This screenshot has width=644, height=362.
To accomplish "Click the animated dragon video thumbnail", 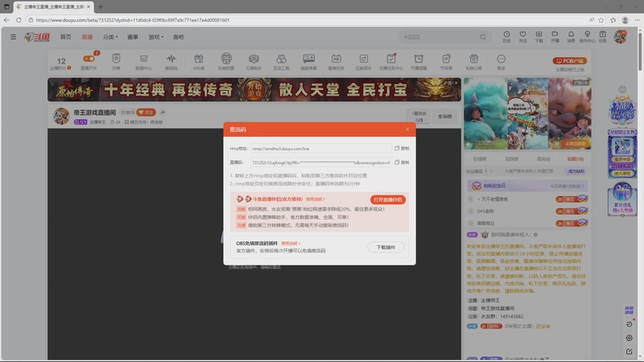I will [527, 113].
